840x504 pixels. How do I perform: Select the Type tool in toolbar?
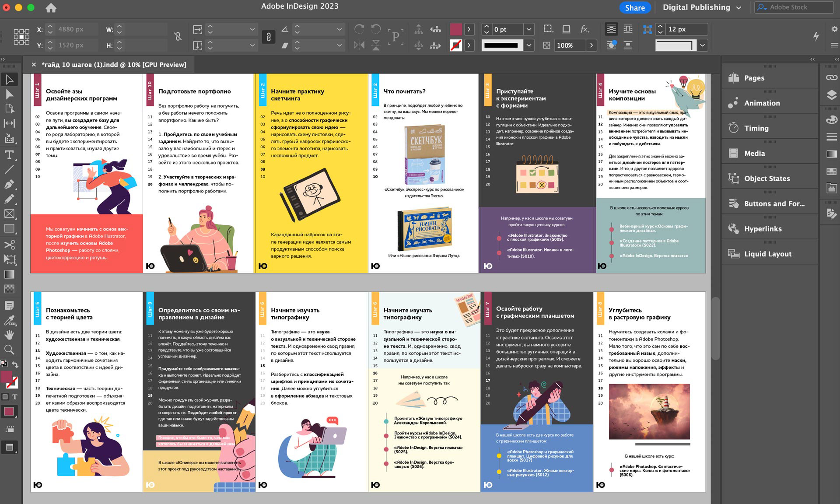9,154
